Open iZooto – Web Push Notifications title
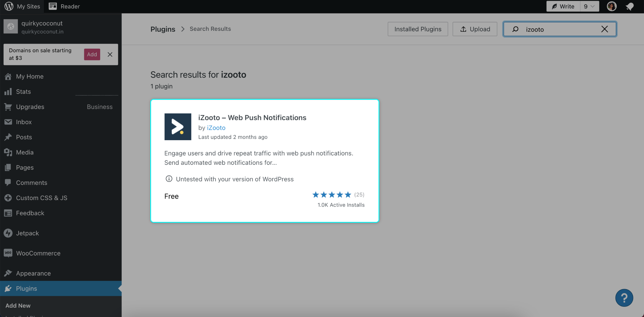This screenshot has height=317, width=644. pos(252,118)
